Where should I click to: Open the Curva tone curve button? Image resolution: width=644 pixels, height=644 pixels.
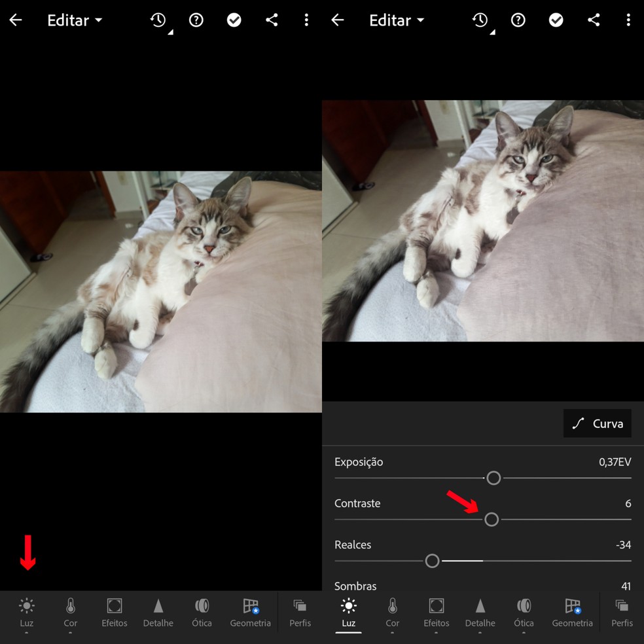(597, 423)
